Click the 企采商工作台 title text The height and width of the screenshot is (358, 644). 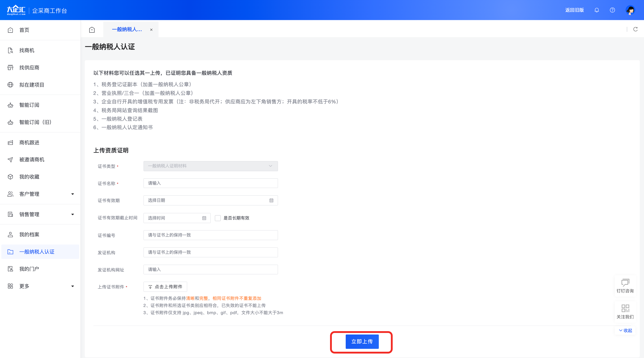pos(49,11)
